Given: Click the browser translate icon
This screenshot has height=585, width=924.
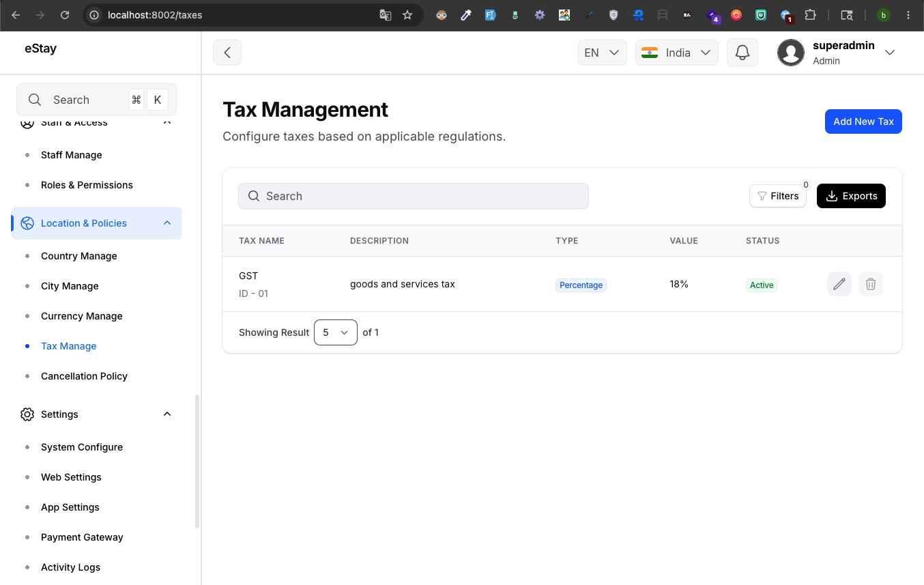Looking at the screenshot, I should 386,15.
